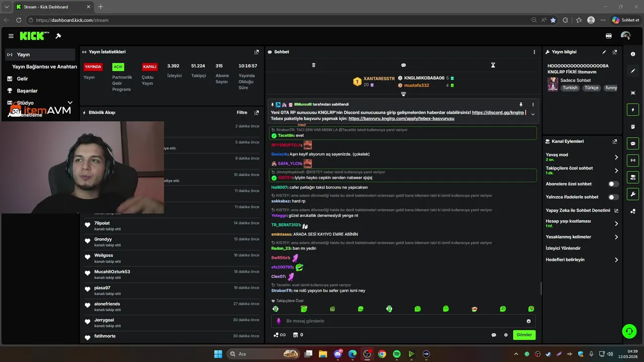Viewport: 644px width, 362px height.
Task: Open the profile avatar menu
Action: tap(626, 36)
